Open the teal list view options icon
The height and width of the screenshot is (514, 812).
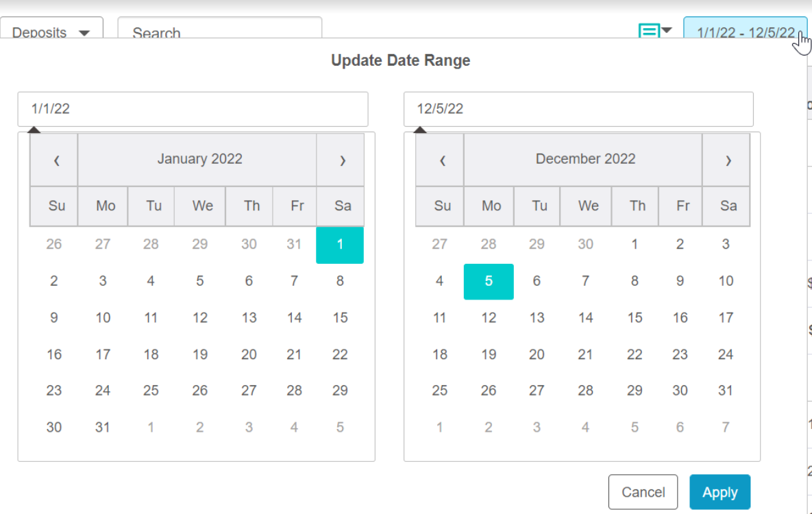[x=654, y=30]
